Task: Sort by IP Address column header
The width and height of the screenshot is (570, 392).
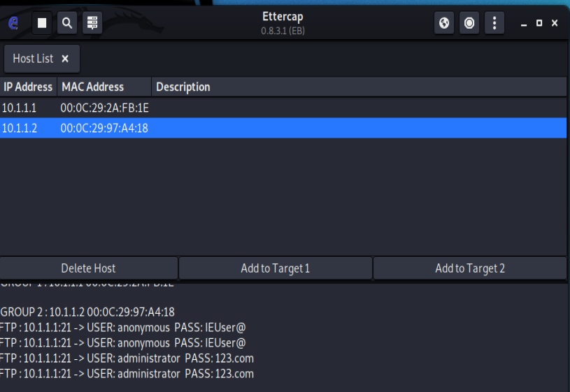Action: [29, 87]
